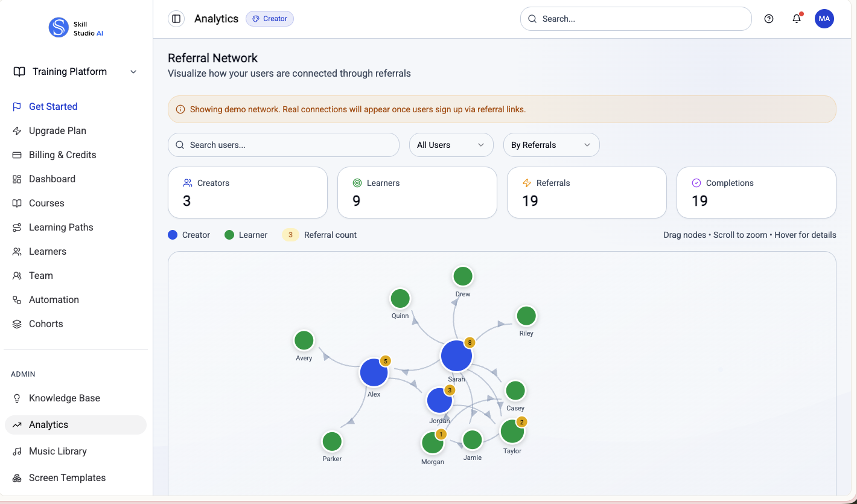Open the help question mark icon
The width and height of the screenshot is (857, 504).
769,19
